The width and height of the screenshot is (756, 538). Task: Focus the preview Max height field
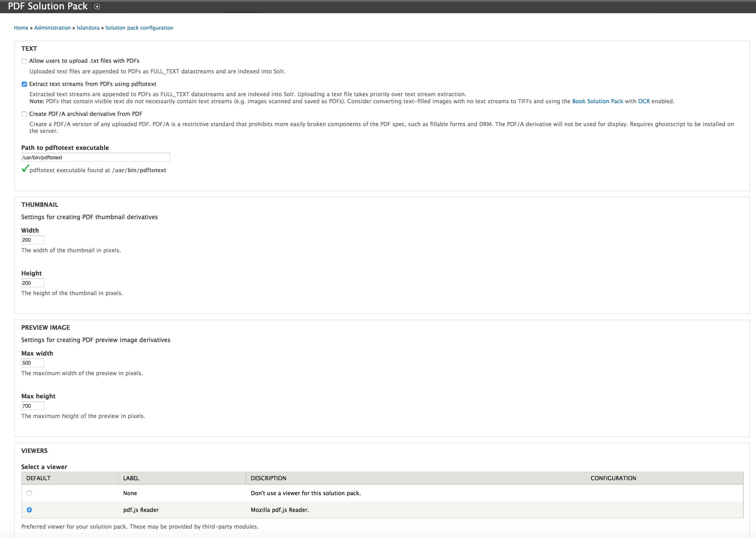[x=33, y=406]
